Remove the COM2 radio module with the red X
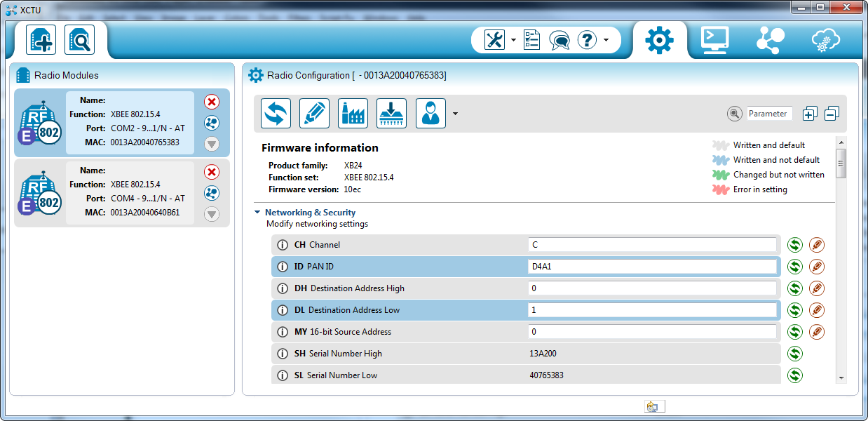The height and width of the screenshot is (421, 868). click(x=212, y=102)
